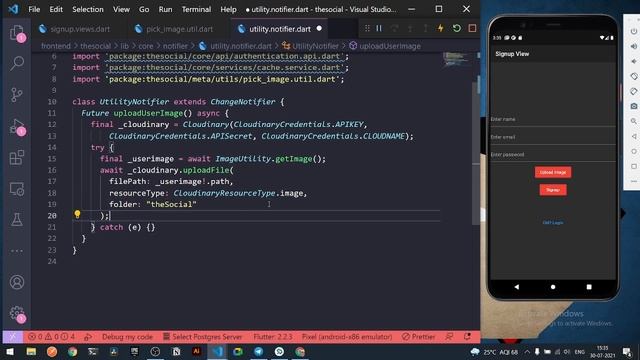Stop the debug session
The image size is (640, 360).
tap(472, 28)
